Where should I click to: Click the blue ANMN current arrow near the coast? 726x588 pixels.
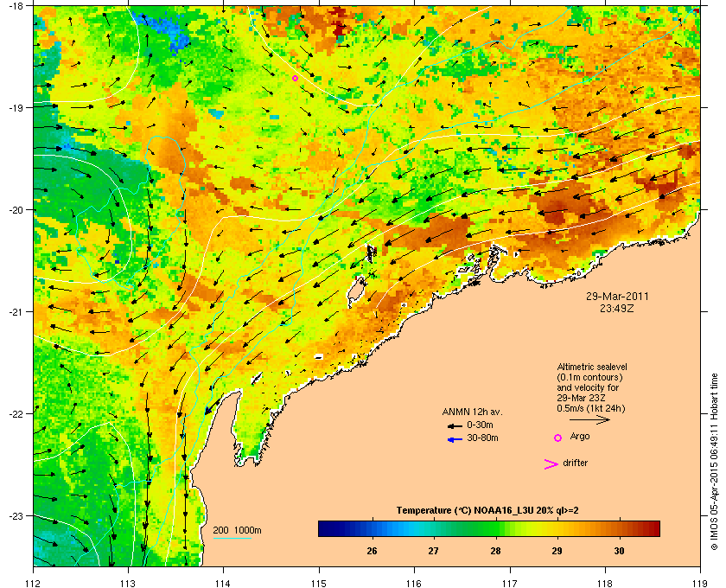[211, 407]
